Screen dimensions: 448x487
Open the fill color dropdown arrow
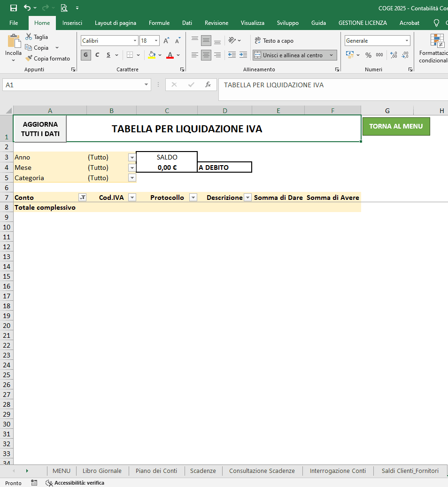pyautogui.click(x=160, y=55)
